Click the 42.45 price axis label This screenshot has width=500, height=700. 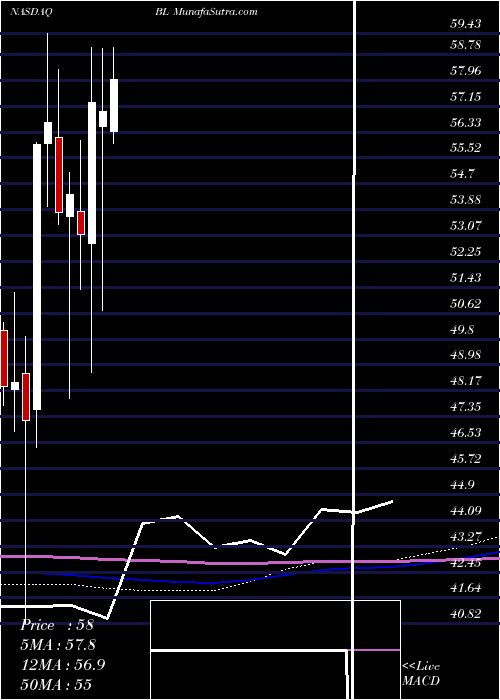click(466, 562)
